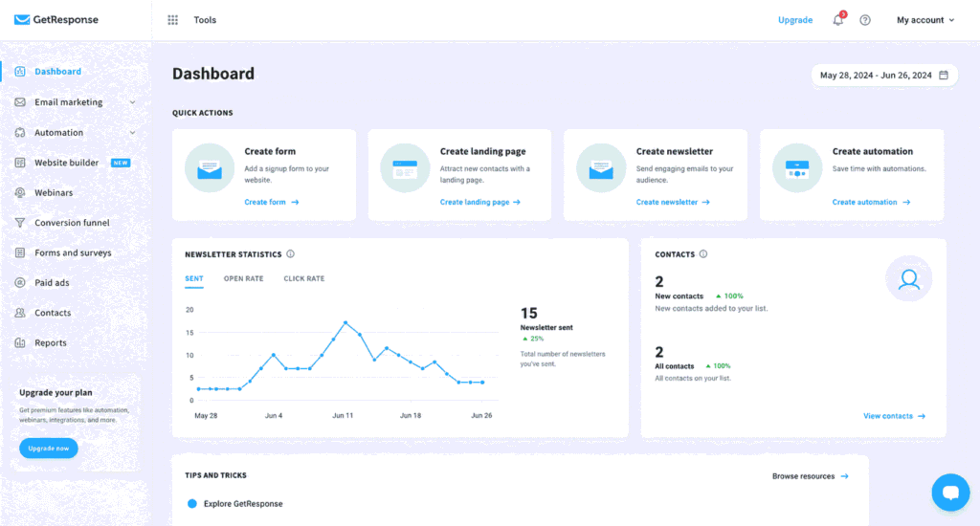Click the NEW badge on Website builder

click(121, 163)
